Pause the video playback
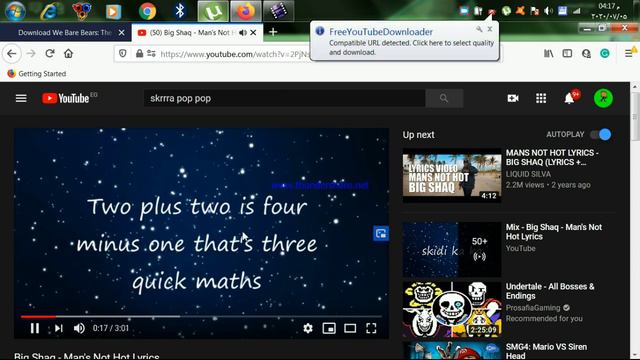 tap(35, 328)
